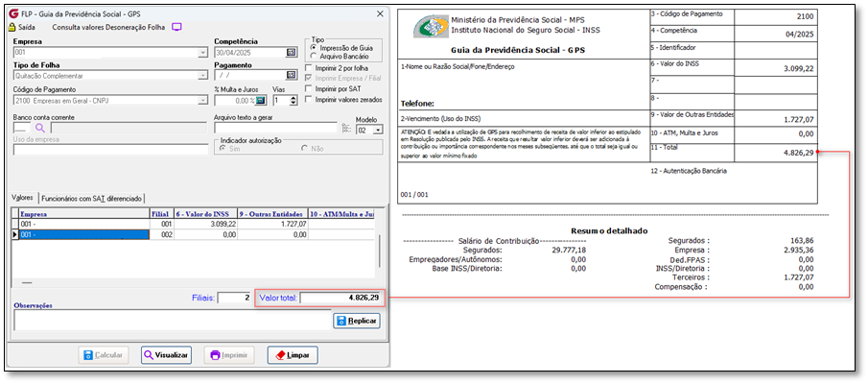This screenshot has width=868, height=384.
Task: Enable Imprimir 2 por folha
Action: click(x=309, y=67)
